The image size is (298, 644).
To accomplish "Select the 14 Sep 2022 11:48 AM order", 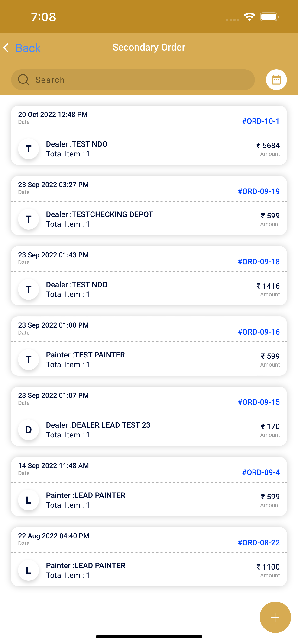I will coord(149,487).
